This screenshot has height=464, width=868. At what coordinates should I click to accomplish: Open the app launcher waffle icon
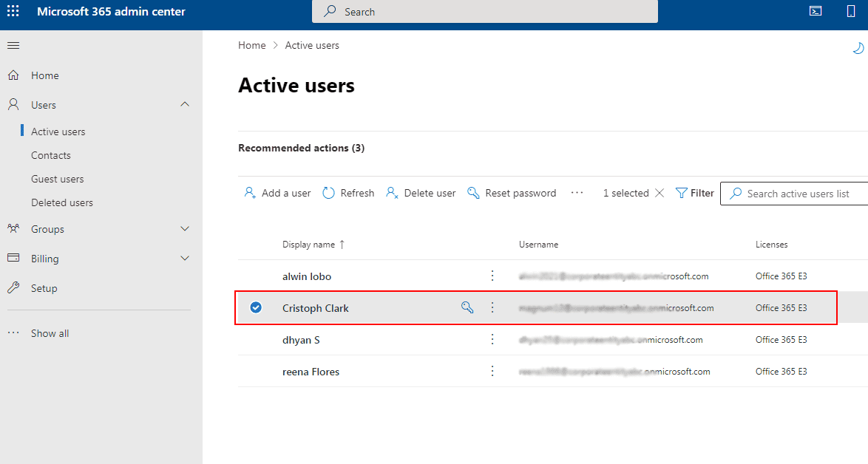(13, 12)
